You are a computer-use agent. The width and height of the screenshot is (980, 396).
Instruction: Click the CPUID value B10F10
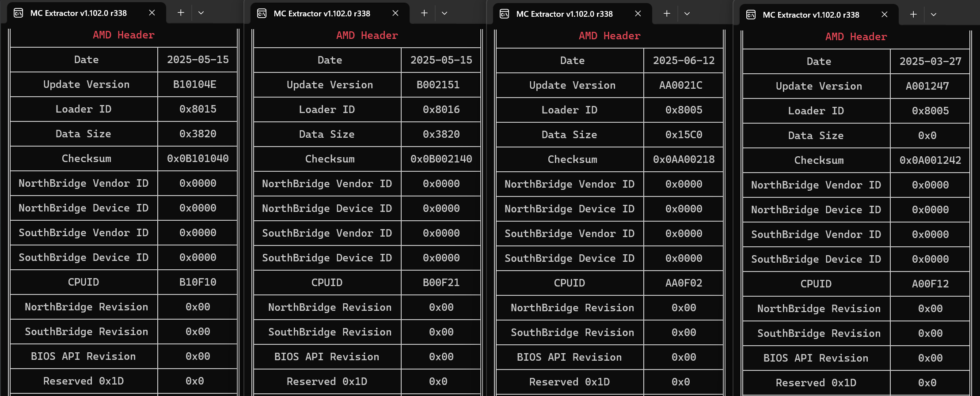coord(198,282)
